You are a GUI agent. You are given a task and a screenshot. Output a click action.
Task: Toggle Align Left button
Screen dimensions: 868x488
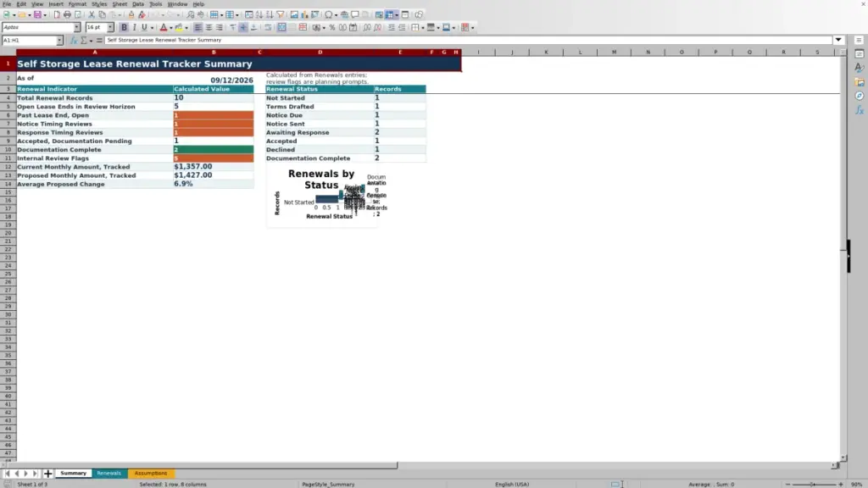point(198,28)
